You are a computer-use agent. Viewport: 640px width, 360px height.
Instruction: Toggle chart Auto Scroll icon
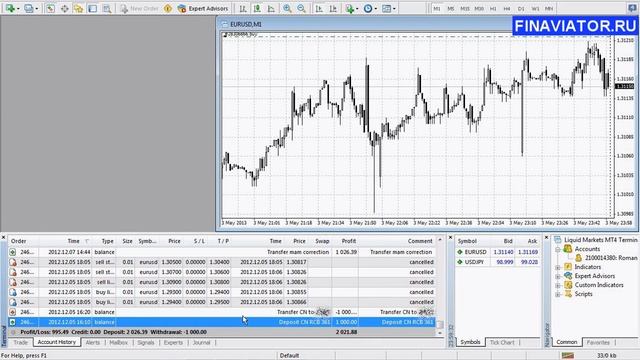pyautogui.click(x=319, y=8)
